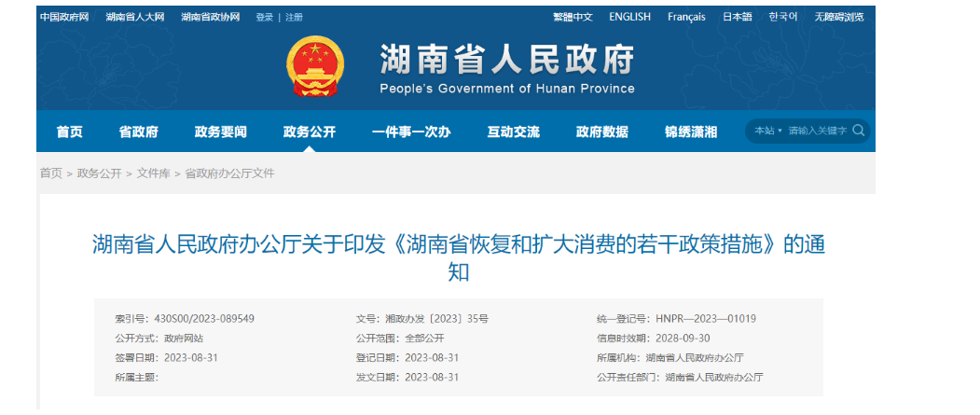
Task: Select 一件事一次办 menu item
Action: pos(410,131)
